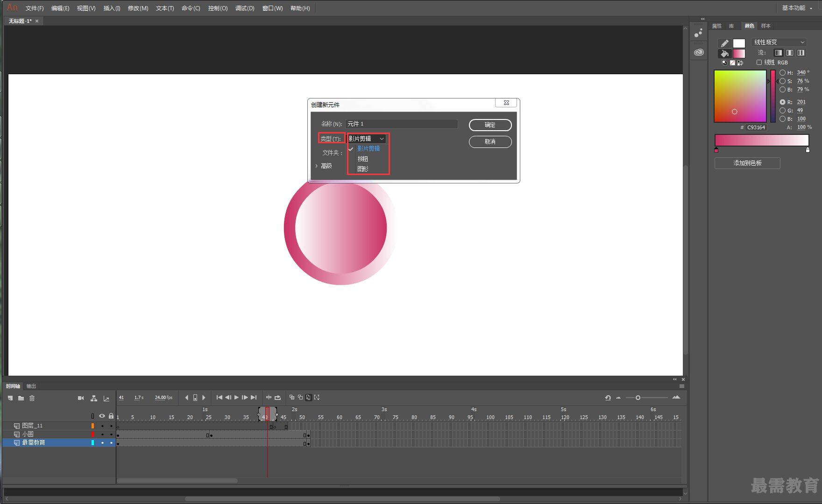Open the 修改(M) menu
Viewport: 822px width, 504px height.
(x=138, y=8)
